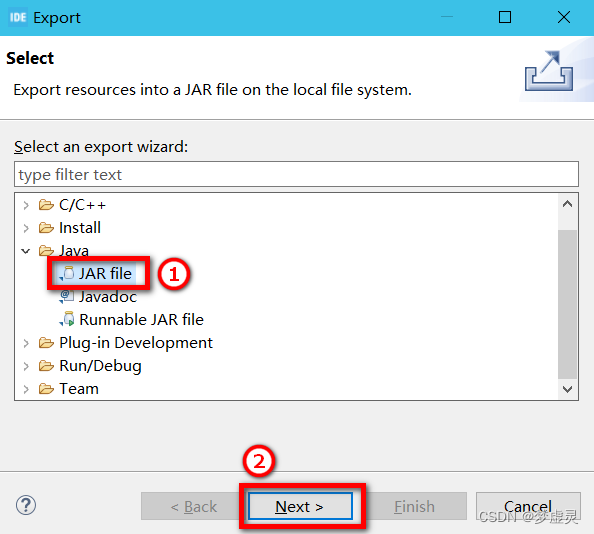The height and width of the screenshot is (534, 594).
Task: Expand the Install category
Action: coord(26,228)
